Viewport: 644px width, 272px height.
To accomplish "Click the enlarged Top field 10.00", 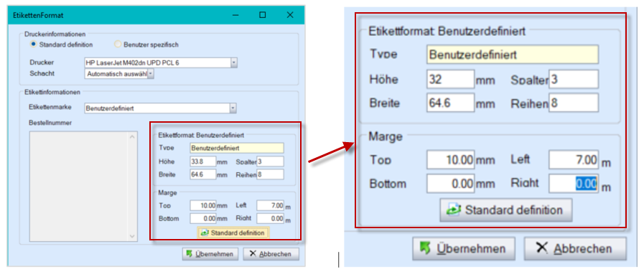I will click(x=450, y=159).
